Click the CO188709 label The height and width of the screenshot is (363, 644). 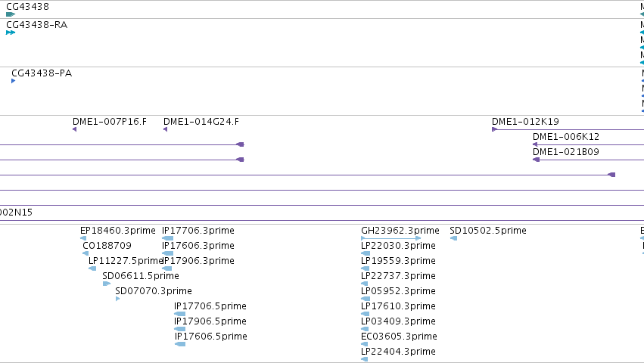107,246
